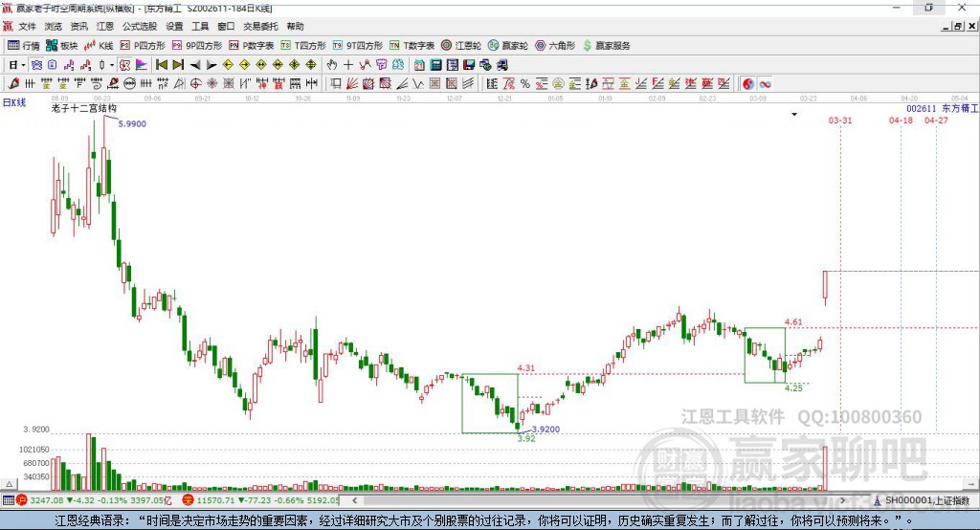Viewport: 980px width, 530px height.
Task: Open the chart indicator dropdown triangle
Action: 794,115
